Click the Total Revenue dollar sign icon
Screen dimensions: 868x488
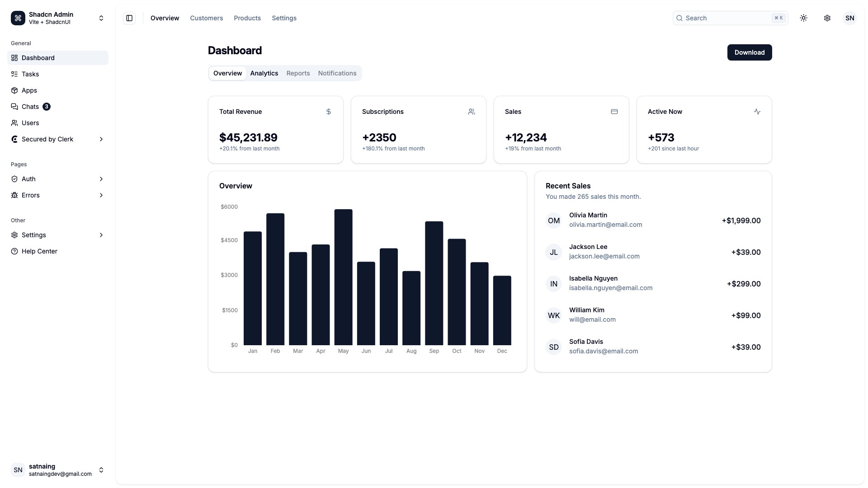(328, 112)
